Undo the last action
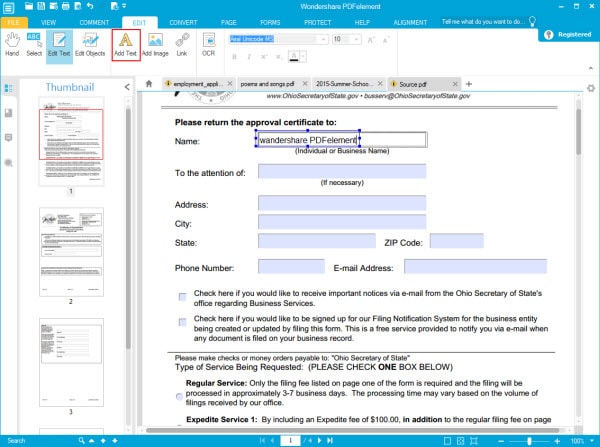 [90, 6]
